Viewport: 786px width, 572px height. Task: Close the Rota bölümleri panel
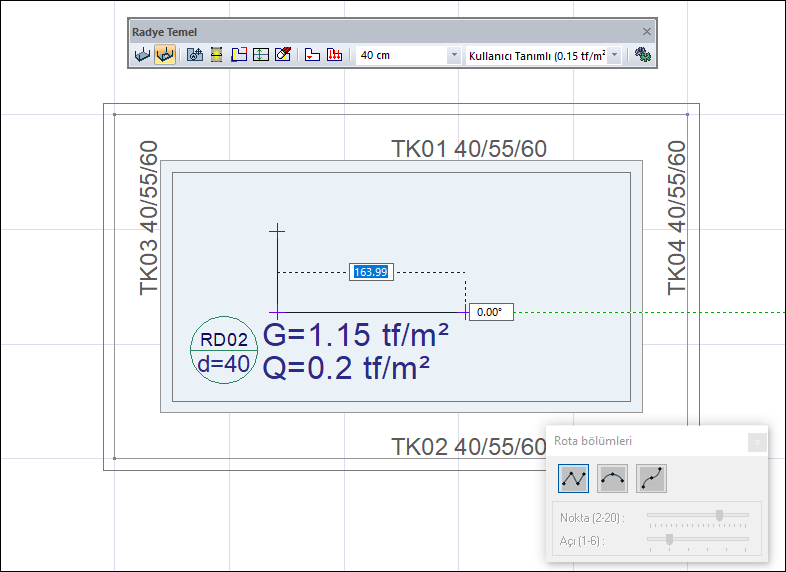(757, 441)
